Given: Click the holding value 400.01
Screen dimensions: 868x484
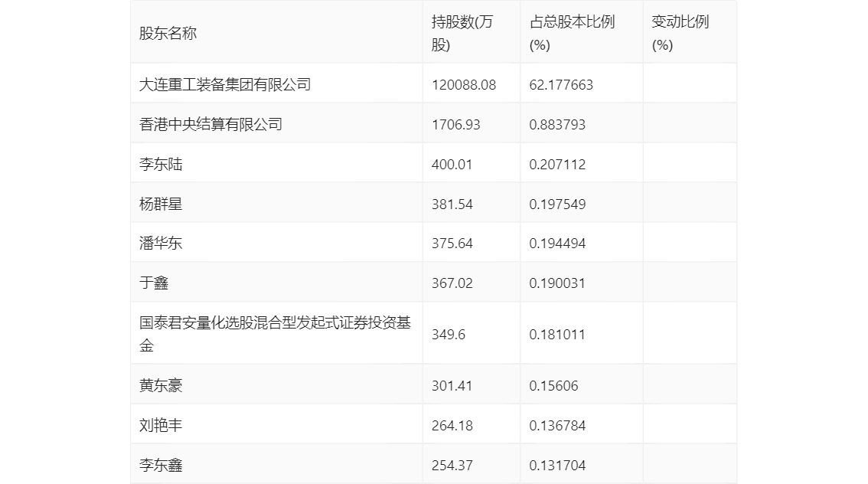Looking at the screenshot, I should (452, 165).
